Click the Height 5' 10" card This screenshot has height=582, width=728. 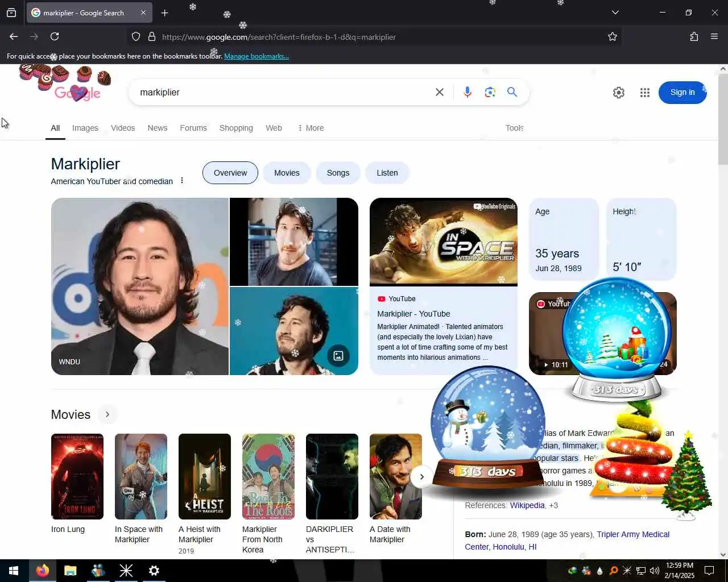642,239
